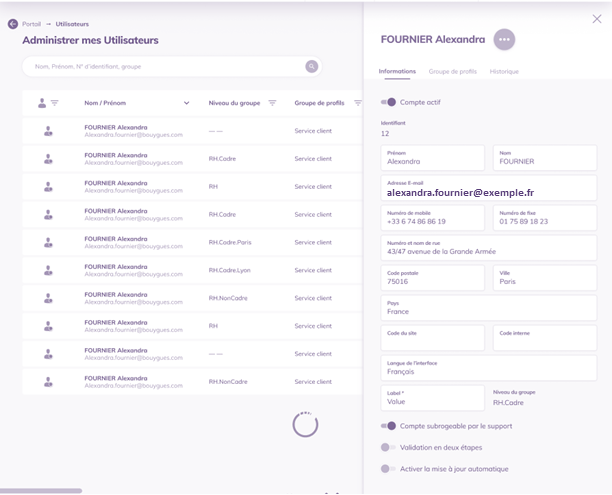Close the user details panel
The image size is (612, 495).
(597, 19)
